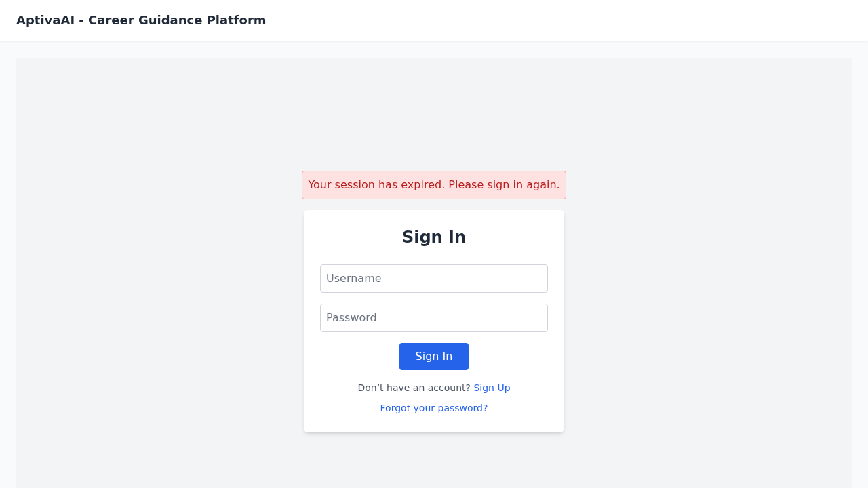
Task: Submit the login form with Sign In
Action: click(x=434, y=357)
